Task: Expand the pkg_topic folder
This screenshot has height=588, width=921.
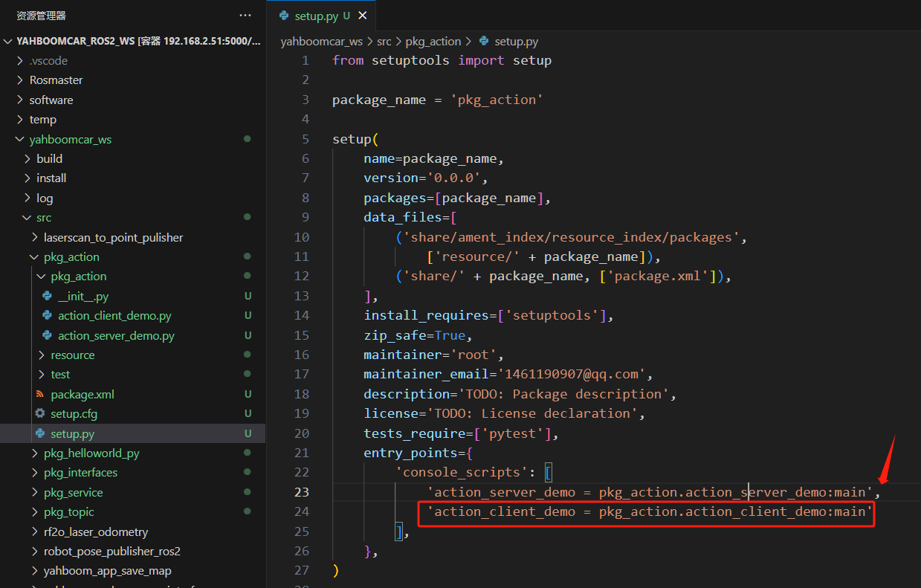Action: (x=132, y=512)
